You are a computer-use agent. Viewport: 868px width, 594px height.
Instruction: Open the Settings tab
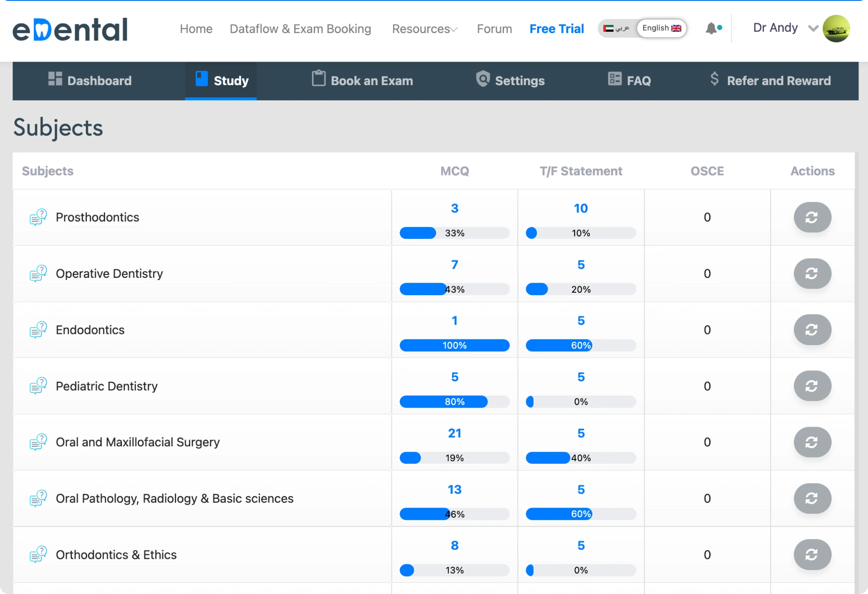510,80
